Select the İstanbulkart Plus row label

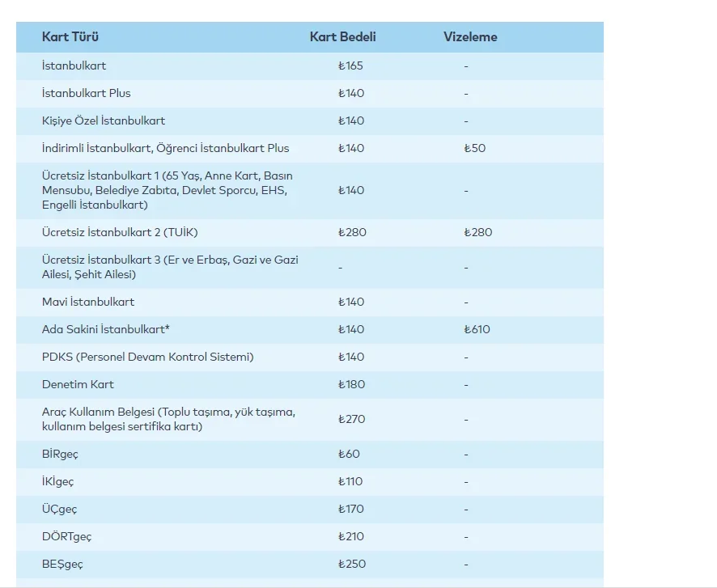[x=86, y=93]
